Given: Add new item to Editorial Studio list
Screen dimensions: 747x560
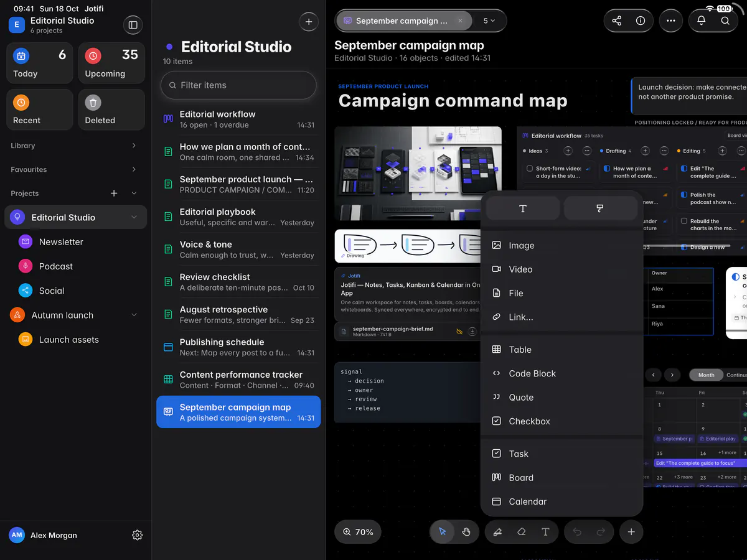Looking at the screenshot, I should [x=309, y=22].
